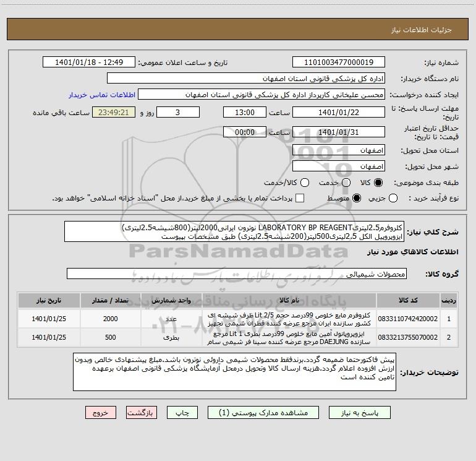Viewport: 476px width, 461px height.
Task: Click the تعداد / مقدار column header
Action: [x=110, y=300]
